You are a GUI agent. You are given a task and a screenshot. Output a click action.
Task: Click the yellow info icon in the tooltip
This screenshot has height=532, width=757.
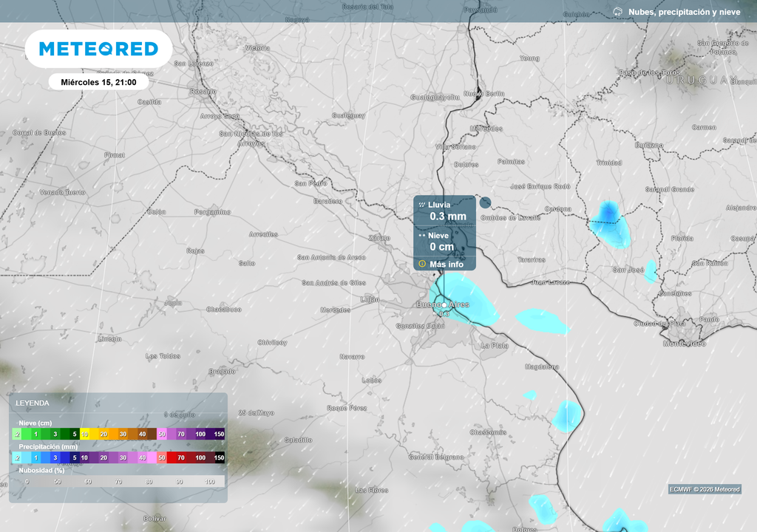(422, 264)
